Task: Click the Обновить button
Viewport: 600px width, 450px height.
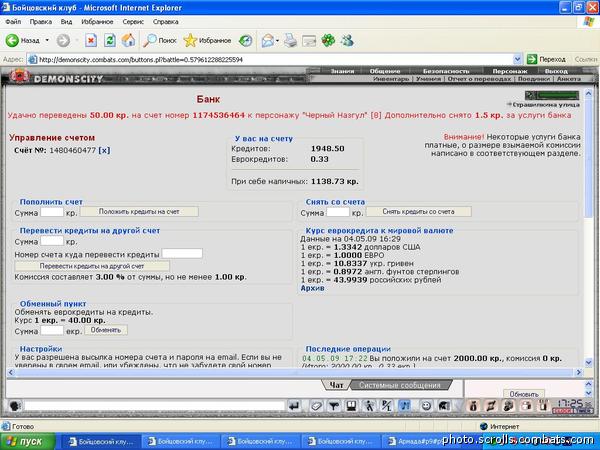Action: pyautogui.click(x=524, y=394)
